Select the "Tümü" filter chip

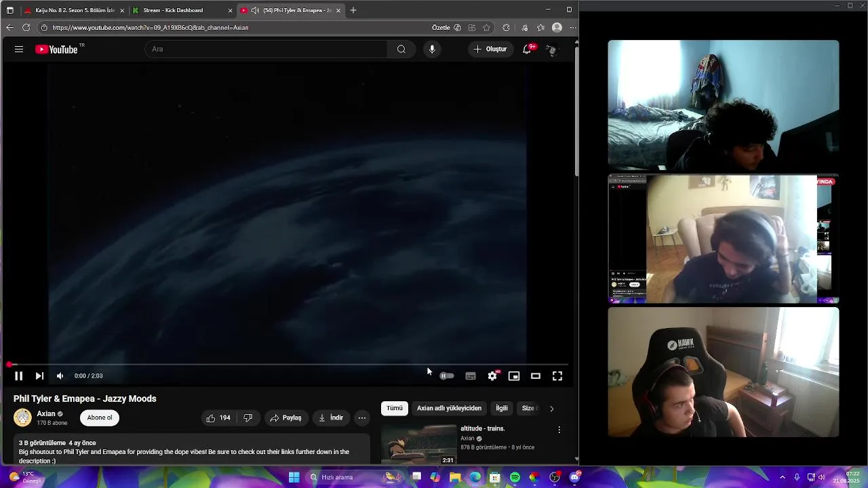pyautogui.click(x=395, y=408)
